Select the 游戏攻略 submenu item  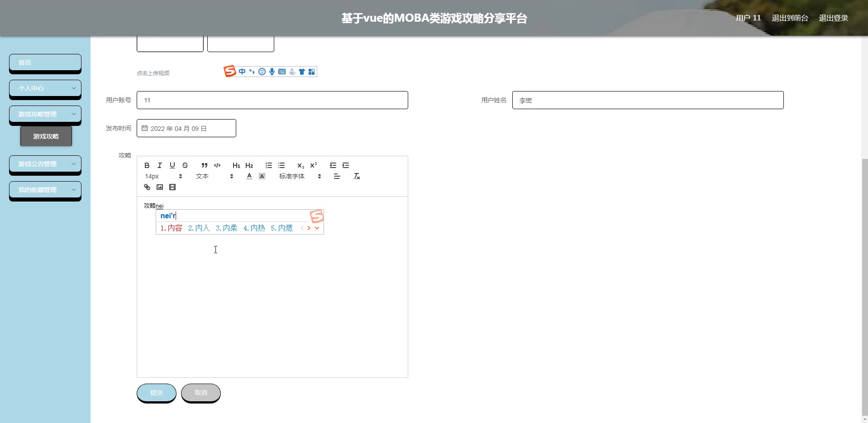click(46, 136)
